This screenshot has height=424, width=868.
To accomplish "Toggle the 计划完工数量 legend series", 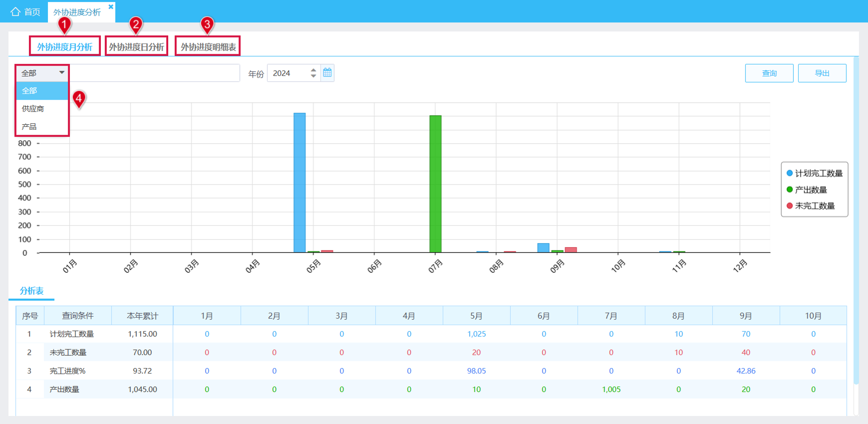I will click(814, 173).
